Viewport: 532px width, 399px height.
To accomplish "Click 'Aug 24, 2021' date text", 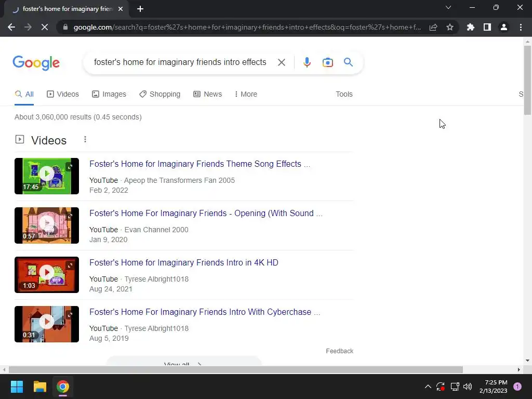I will tap(111, 289).
